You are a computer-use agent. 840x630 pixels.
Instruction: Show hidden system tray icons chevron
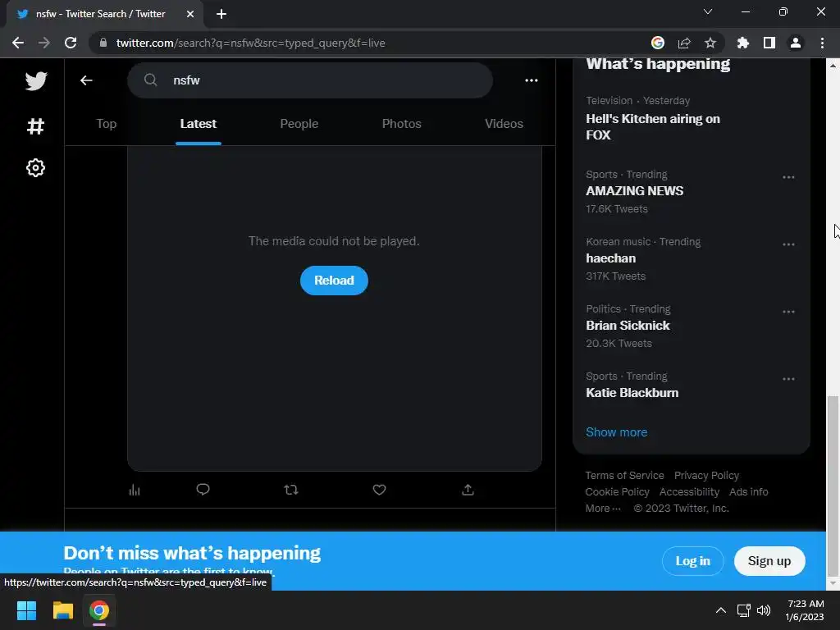[721, 610]
